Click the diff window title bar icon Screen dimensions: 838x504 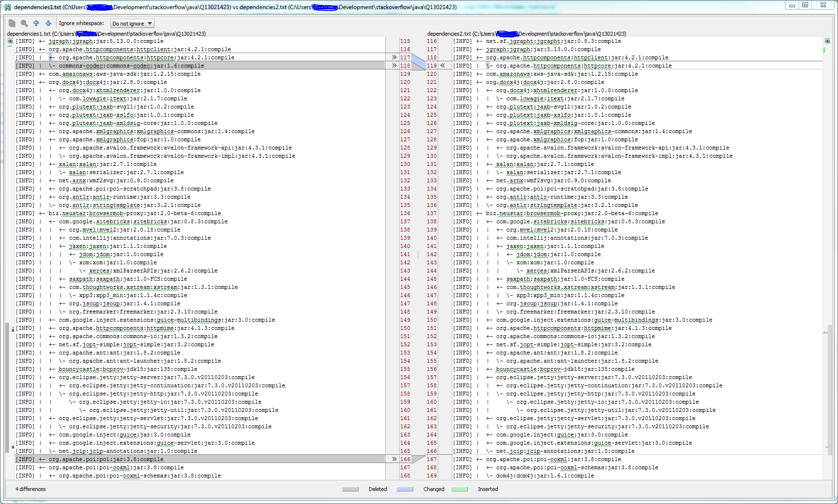pyautogui.click(x=8, y=7)
